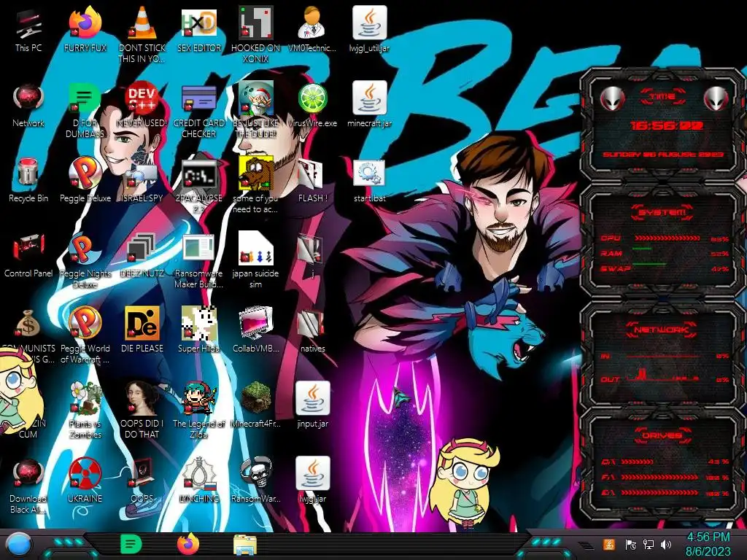
Task: Open the Start orb button
Action: [18, 545]
